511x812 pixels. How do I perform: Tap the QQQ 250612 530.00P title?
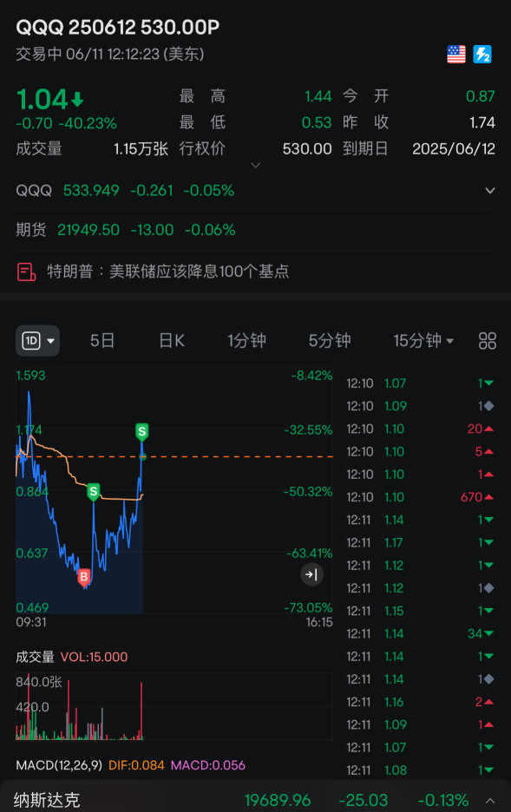click(118, 28)
